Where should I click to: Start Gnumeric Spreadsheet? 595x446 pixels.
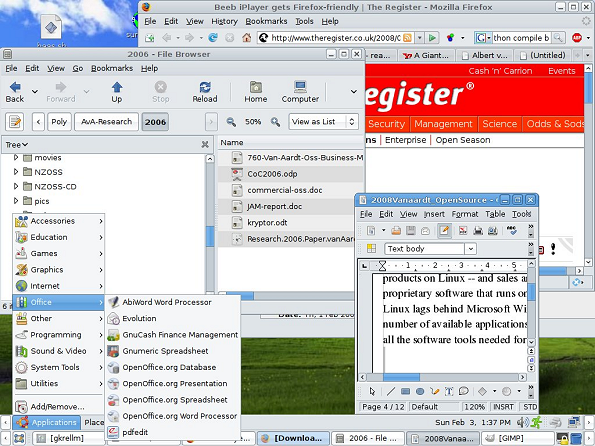click(x=173, y=351)
